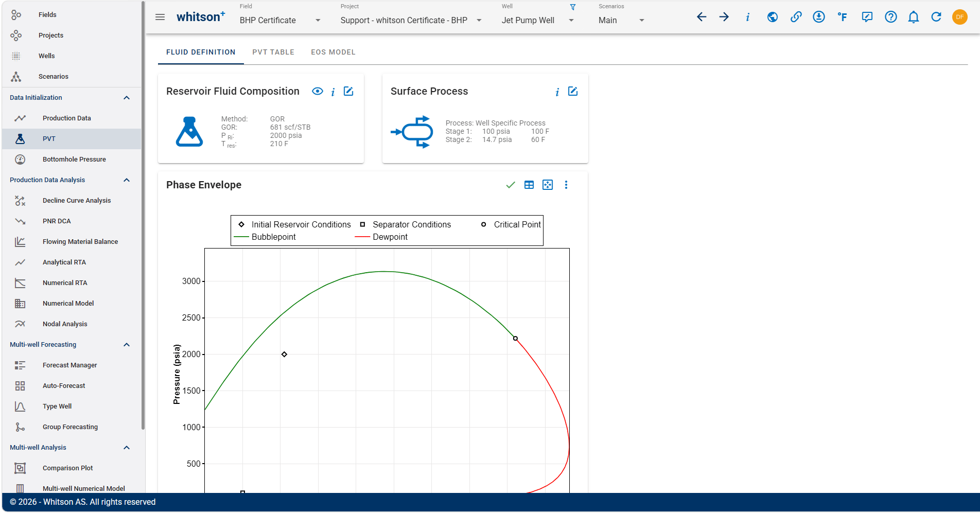
Task: Toggle Reservoir Fluid Composition eye visibility
Action: point(318,91)
